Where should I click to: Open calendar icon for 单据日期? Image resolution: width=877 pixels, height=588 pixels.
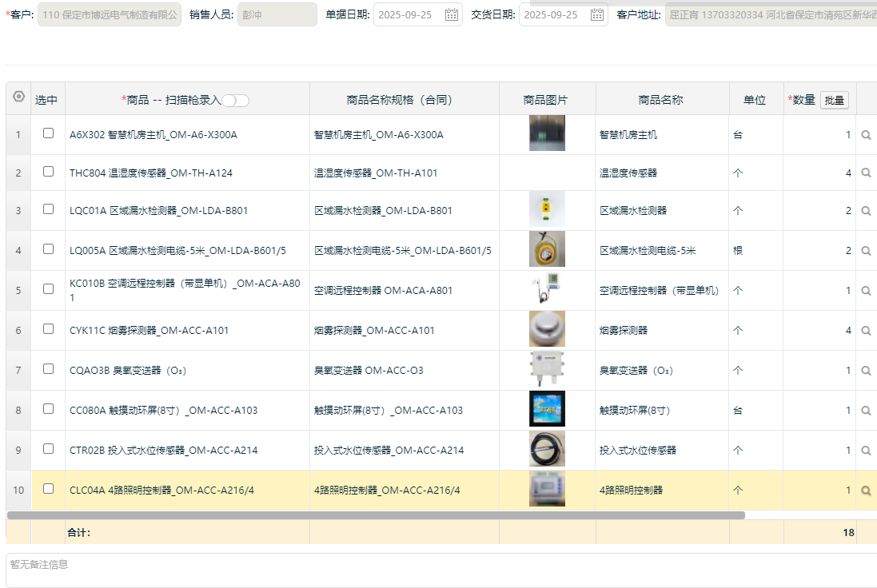pyautogui.click(x=452, y=14)
